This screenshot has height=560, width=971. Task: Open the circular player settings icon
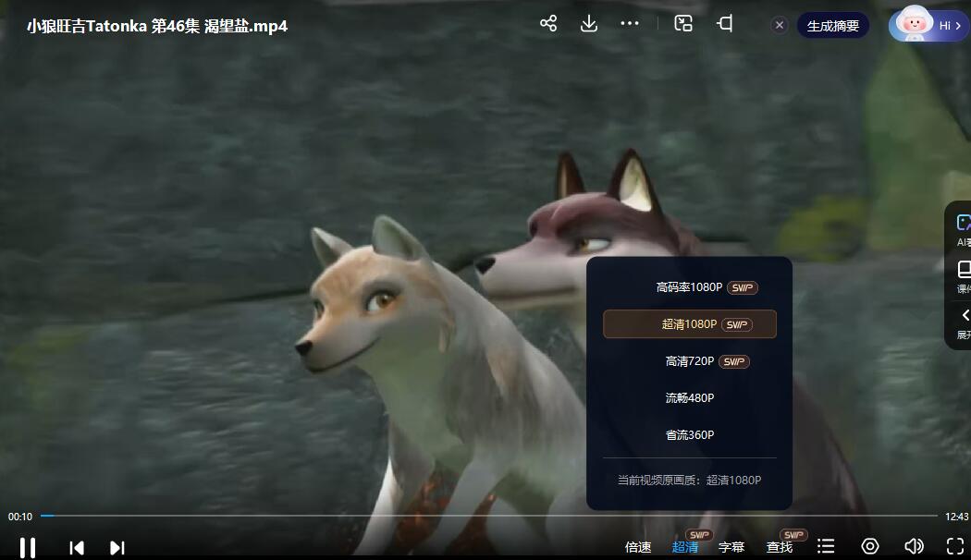coord(870,546)
